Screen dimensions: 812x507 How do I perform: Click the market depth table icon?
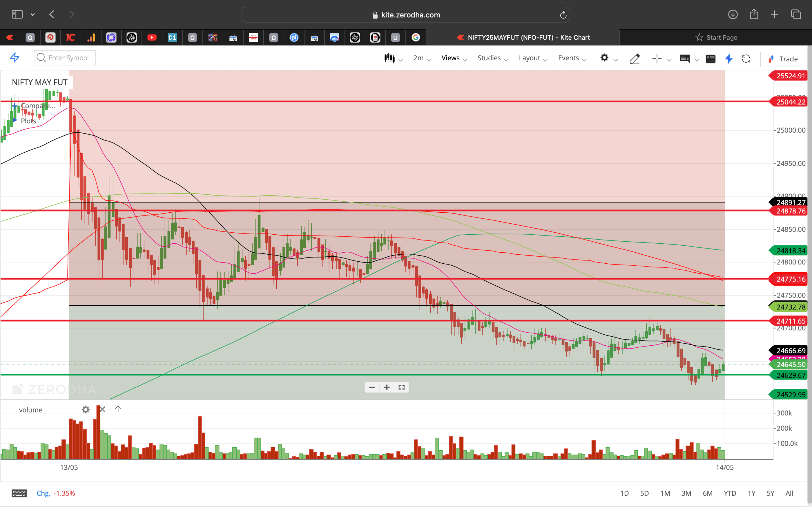coord(711,59)
